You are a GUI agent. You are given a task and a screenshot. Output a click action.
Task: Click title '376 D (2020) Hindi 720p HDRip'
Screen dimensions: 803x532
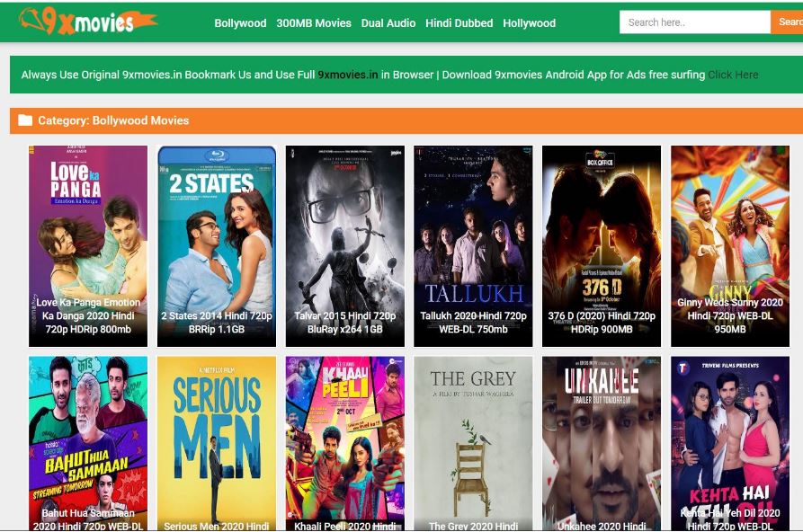[602, 323]
